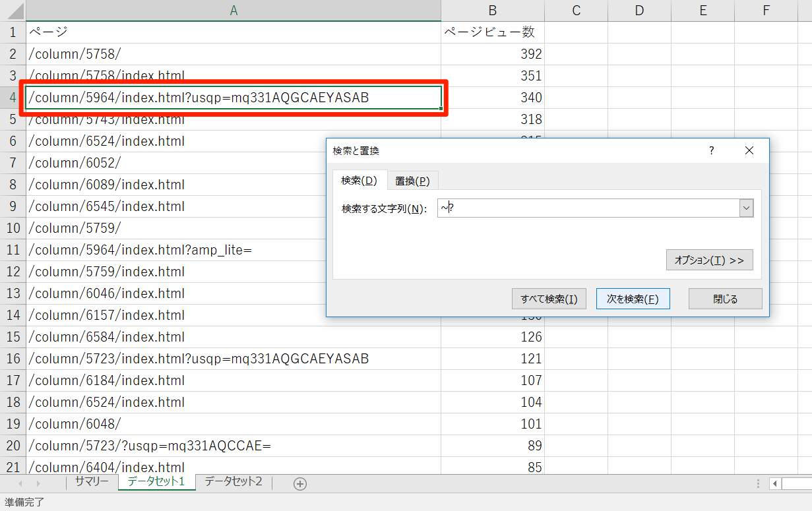
Task: Click cell /column/6184/index.html
Action: [234, 380]
